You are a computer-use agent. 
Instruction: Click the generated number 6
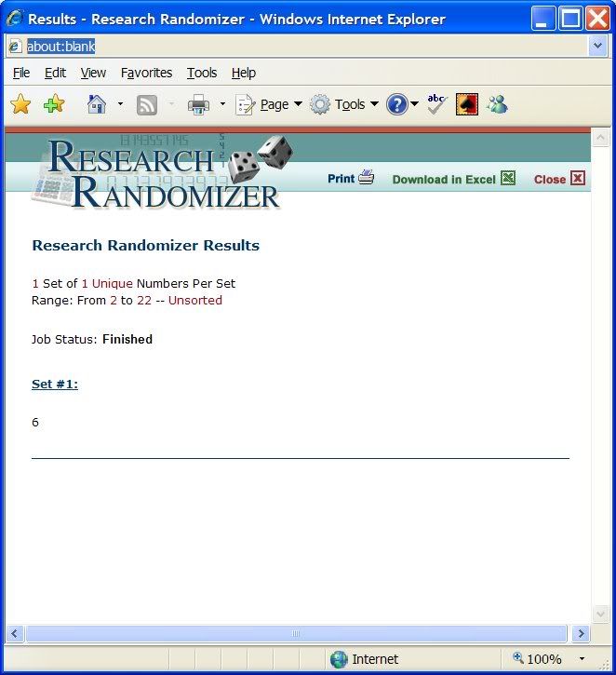coord(35,423)
